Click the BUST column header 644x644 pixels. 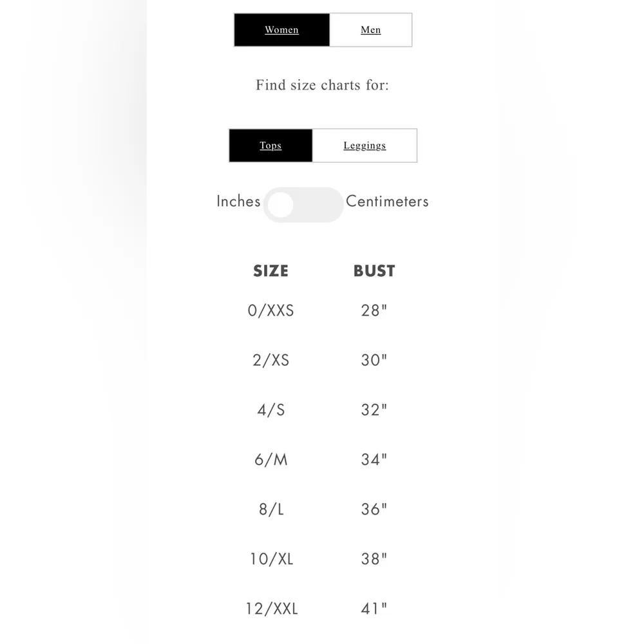[374, 271]
